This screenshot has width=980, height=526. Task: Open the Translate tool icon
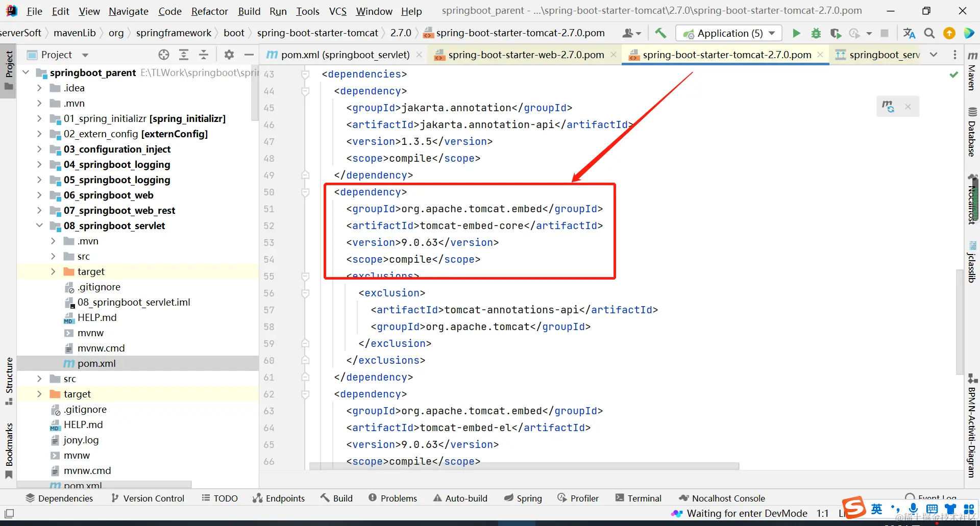tap(909, 33)
